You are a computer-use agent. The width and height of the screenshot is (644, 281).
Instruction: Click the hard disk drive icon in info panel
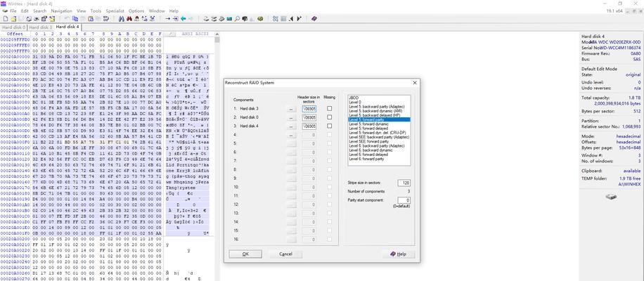click(x=611, y=197)
